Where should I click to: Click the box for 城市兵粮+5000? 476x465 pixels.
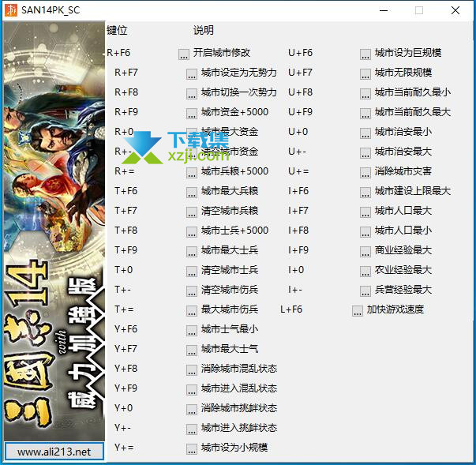click(x=192, y=172)
